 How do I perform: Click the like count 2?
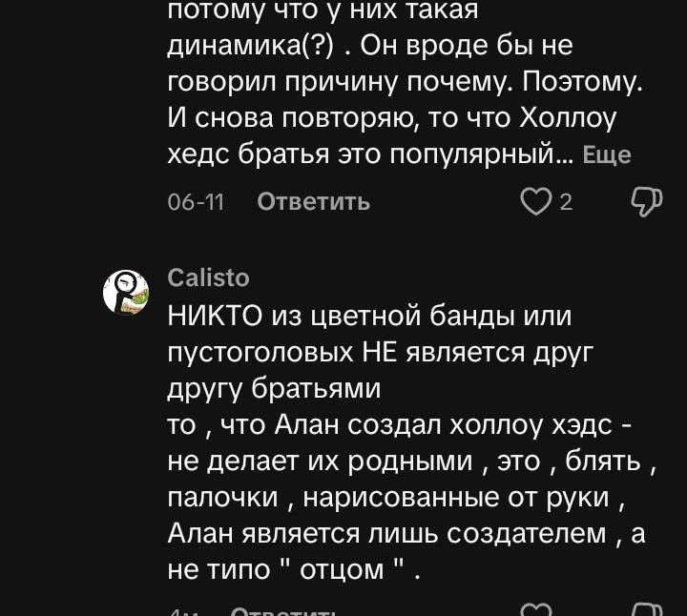[x=566, y=202]
